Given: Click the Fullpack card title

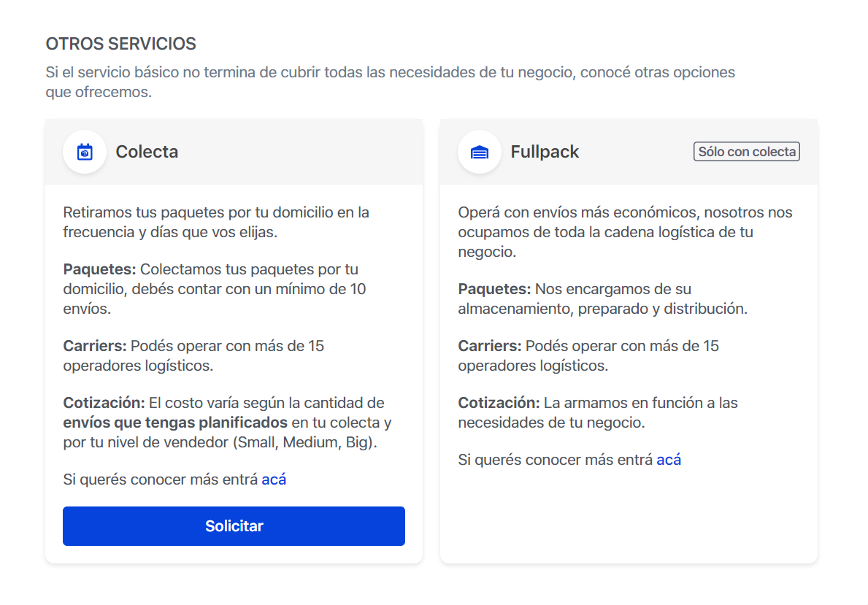Looking at the screenshot, I should click(x=545, y=152).
